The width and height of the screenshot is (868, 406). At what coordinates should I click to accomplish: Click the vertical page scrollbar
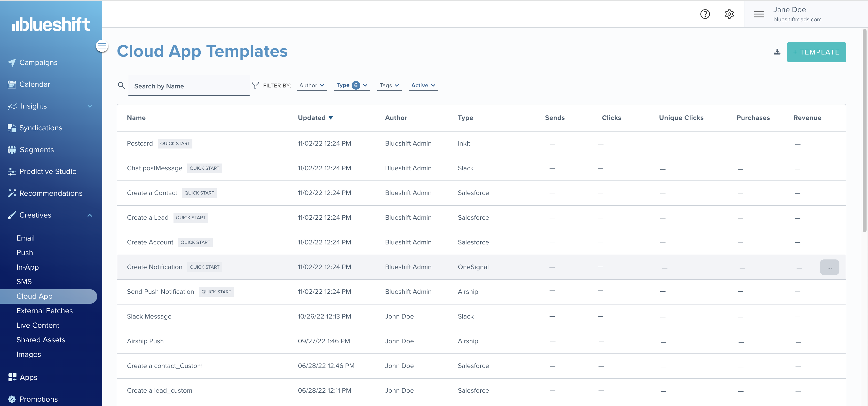pos(864,131)
